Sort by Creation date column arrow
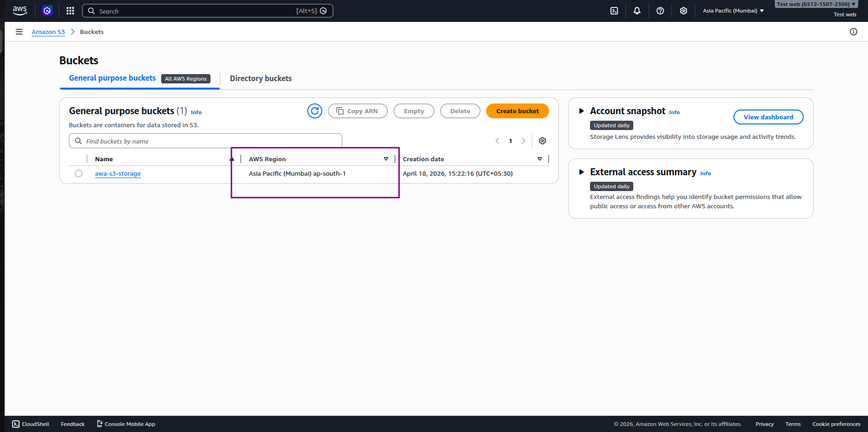868x432 pixels. point(540,159)
